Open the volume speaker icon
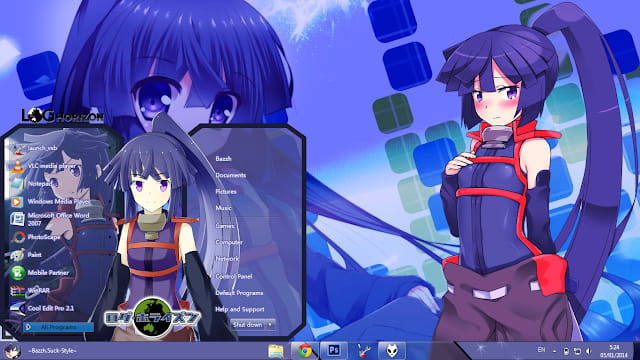 click(x=588, y=351)
